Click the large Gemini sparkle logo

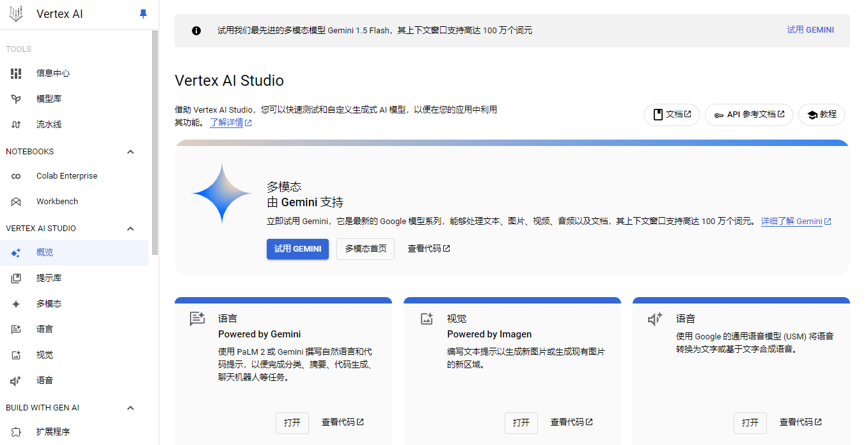(221, 193)
